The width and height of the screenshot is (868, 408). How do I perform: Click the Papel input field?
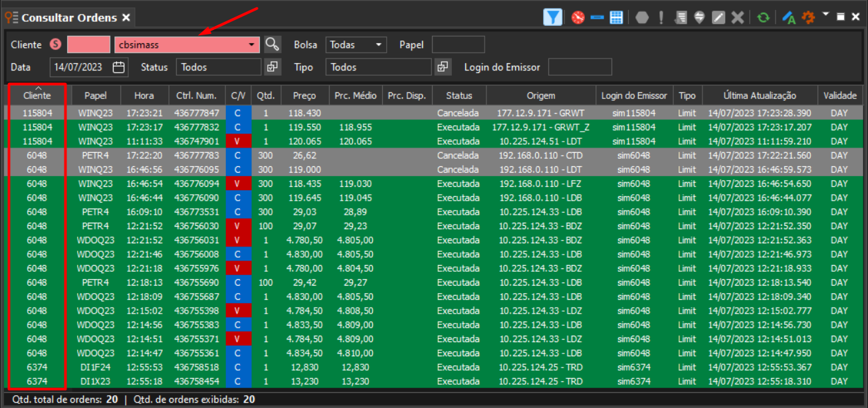coord(458,45)
